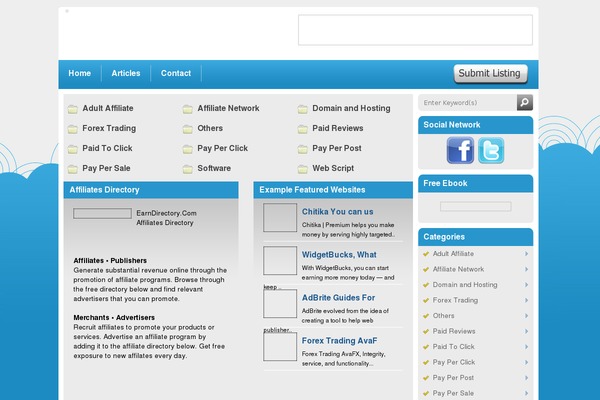Click folder icon beside Pay Per Post

[x=303, y=149]
